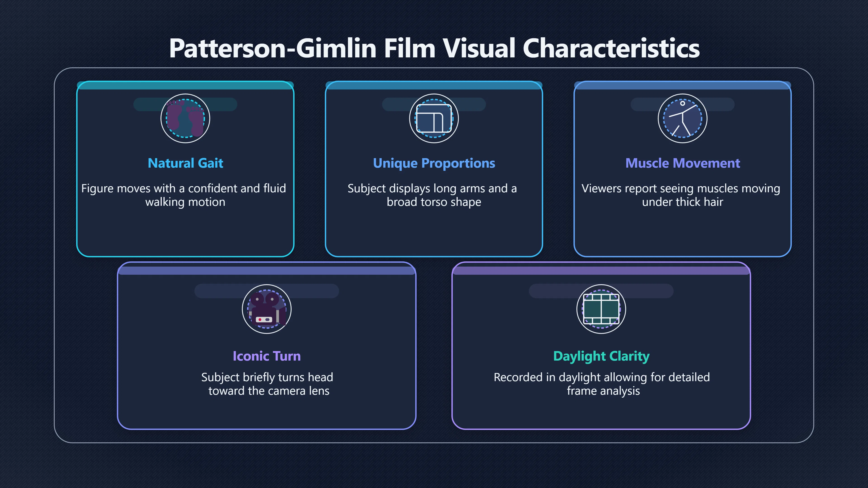This screenshot has height=488, width=868.
Task: Click the indigo top bar of Iconic Turn card
Action: [x=267, y=270]
